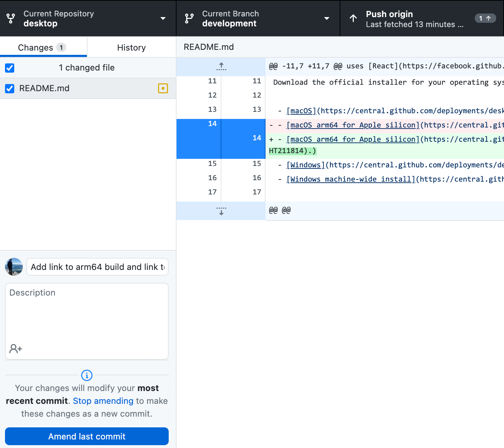Image resolution: width=504 pixels, height=448 pixels.
Task: Click the ahead-count badge on Push origin
Action: tap(485, 18)
